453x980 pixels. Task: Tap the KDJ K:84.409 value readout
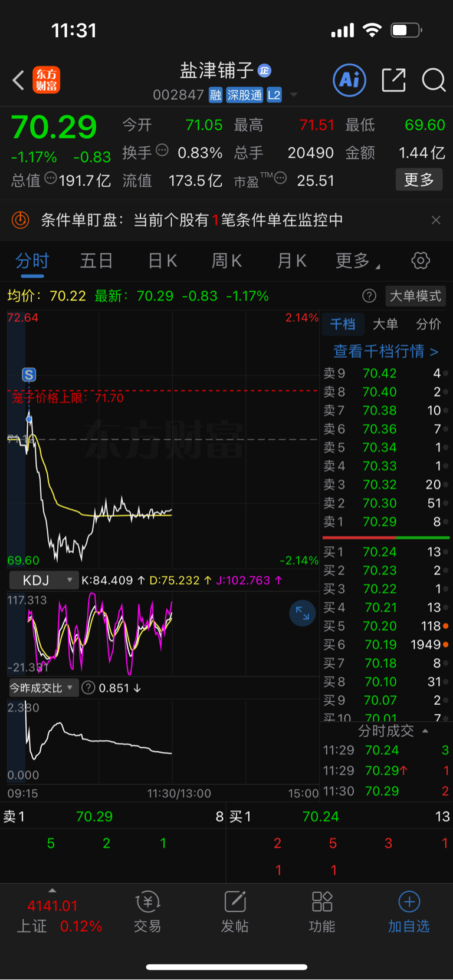coord(113,580)
